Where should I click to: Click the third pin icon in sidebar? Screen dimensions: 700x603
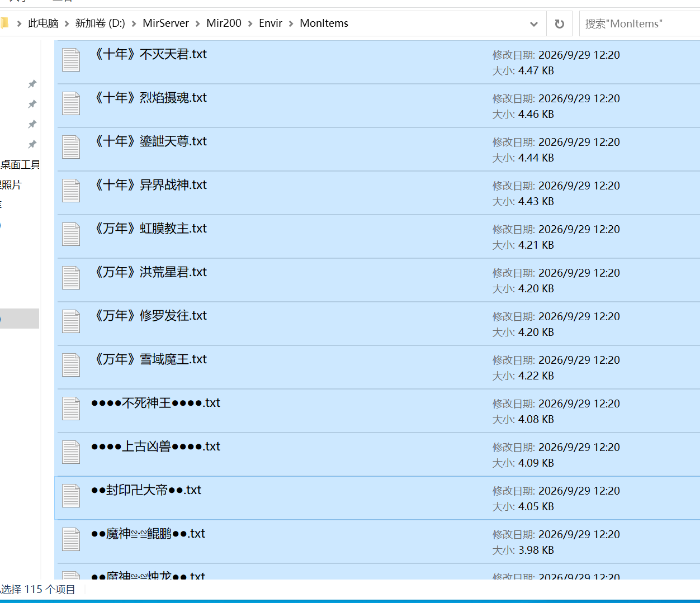32,124
